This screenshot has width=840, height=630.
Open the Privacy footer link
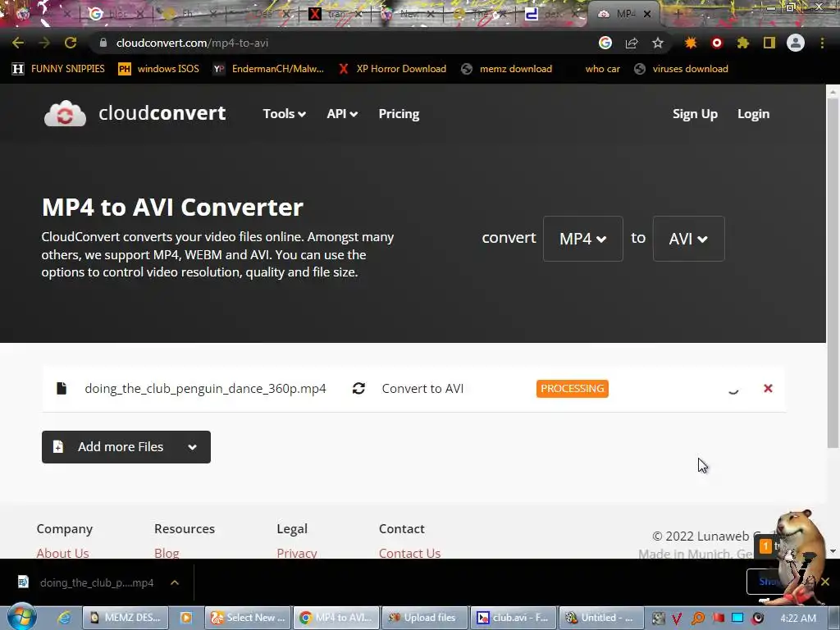click(x=297, y=553)
